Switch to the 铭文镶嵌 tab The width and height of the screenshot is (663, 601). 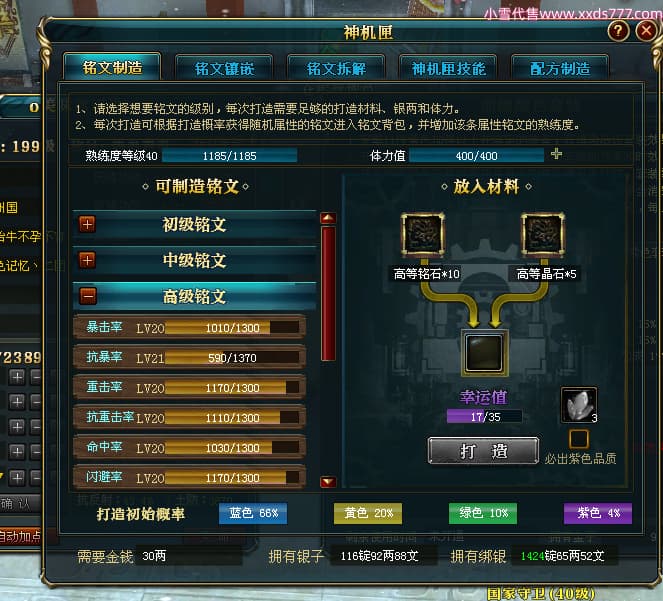tap(224, 68)
